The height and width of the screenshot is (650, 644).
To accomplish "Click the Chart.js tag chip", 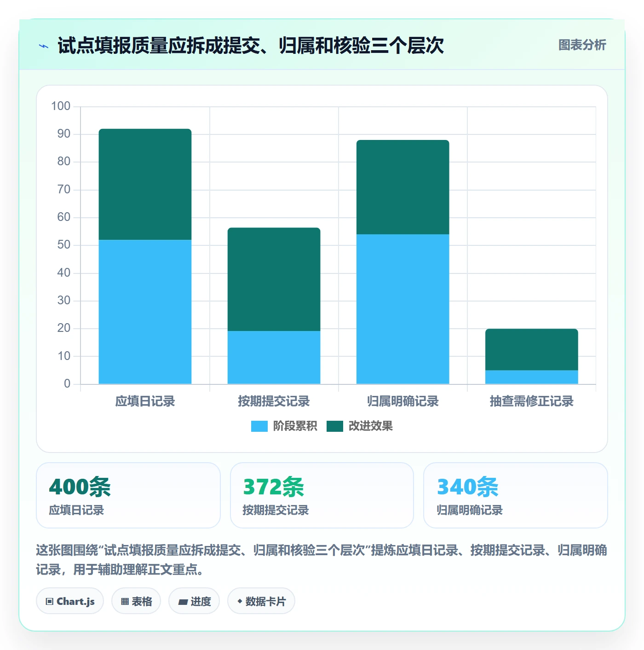I will tap(70, 601).
